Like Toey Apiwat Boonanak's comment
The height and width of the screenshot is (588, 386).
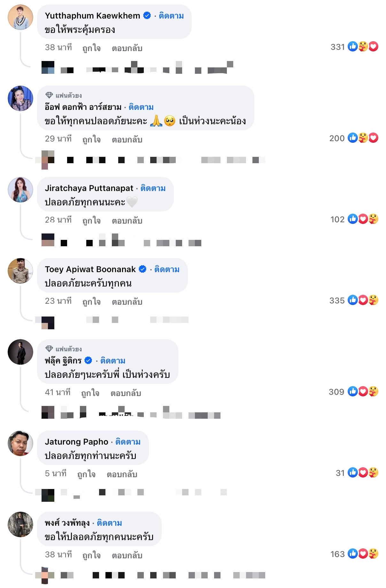click(91, 302)
